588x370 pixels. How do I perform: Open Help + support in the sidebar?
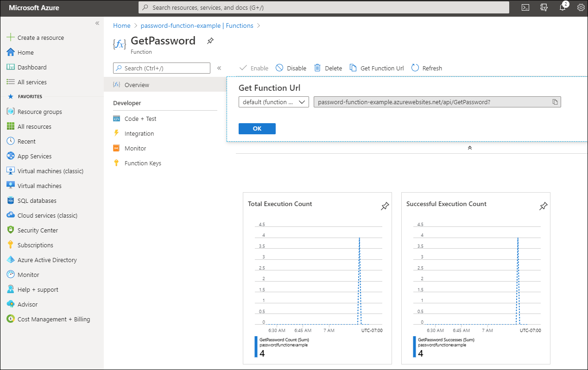[x=38, y=289]
